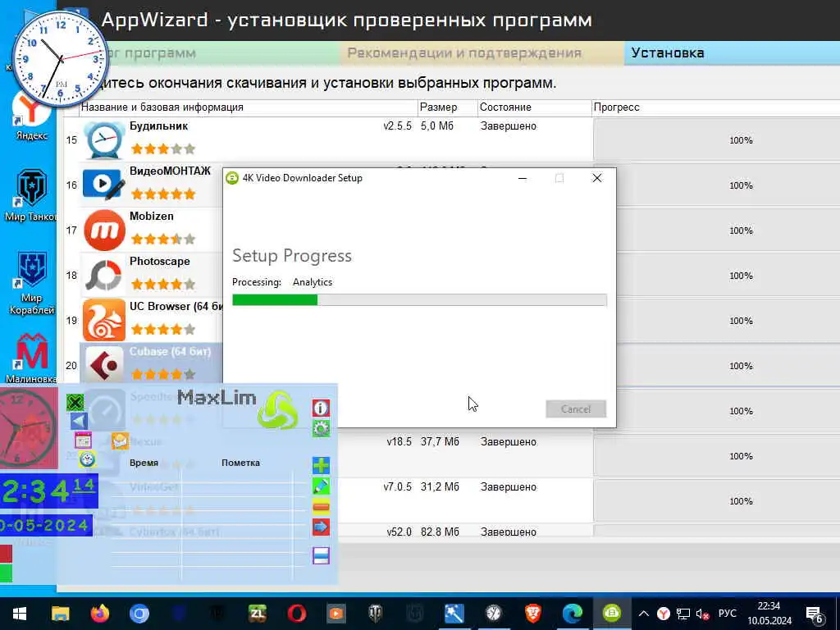Screen dimensions: 840x630
Task: Open the notification center icon
Action: point(815,614)
